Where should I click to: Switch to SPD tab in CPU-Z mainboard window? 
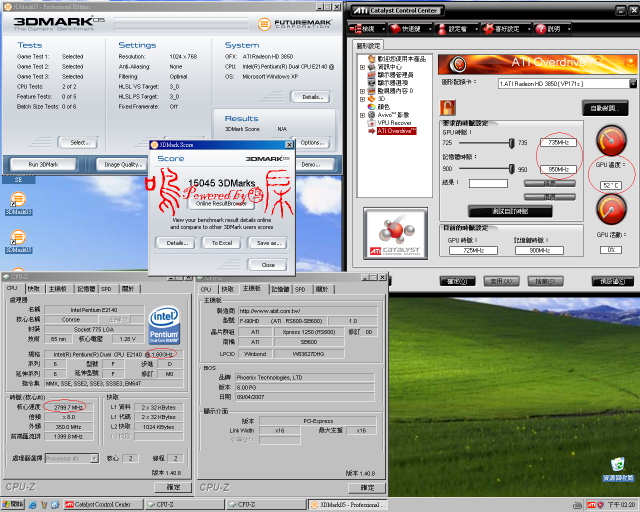click(300, 289)
